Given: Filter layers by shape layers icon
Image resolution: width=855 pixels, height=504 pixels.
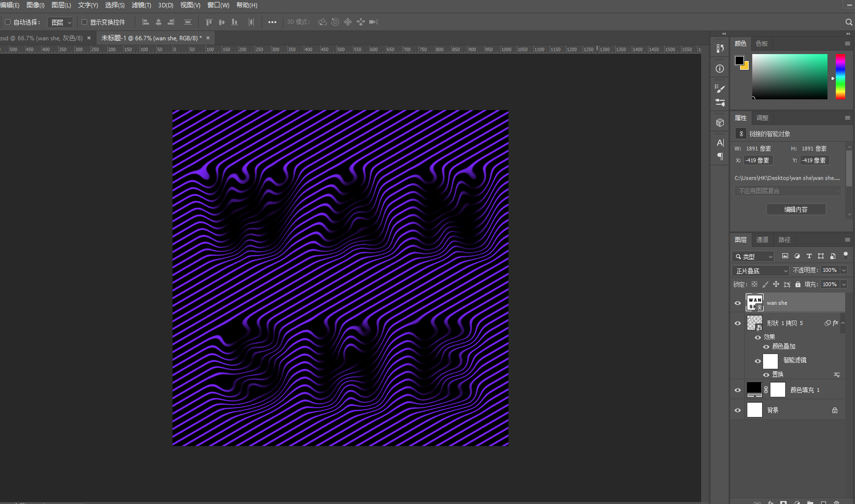Looking at the screenshot, I should [821, 256].
